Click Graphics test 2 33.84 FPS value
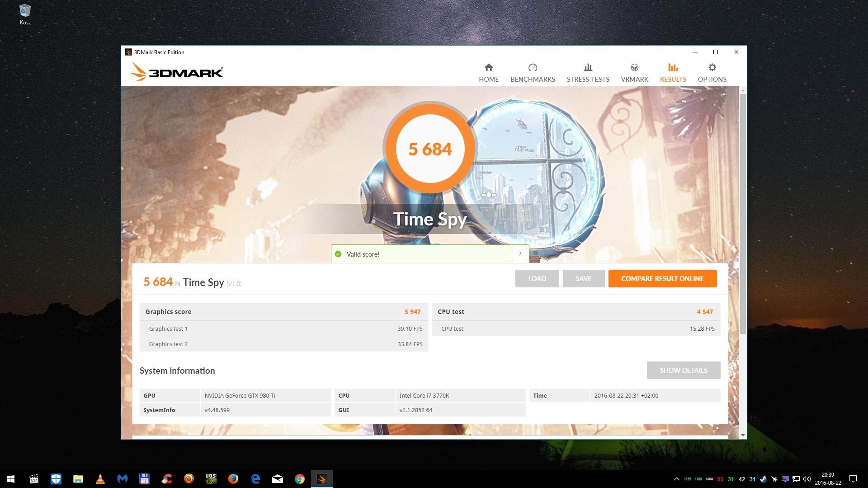Screen dimensions: 868x488 (410, 344)
